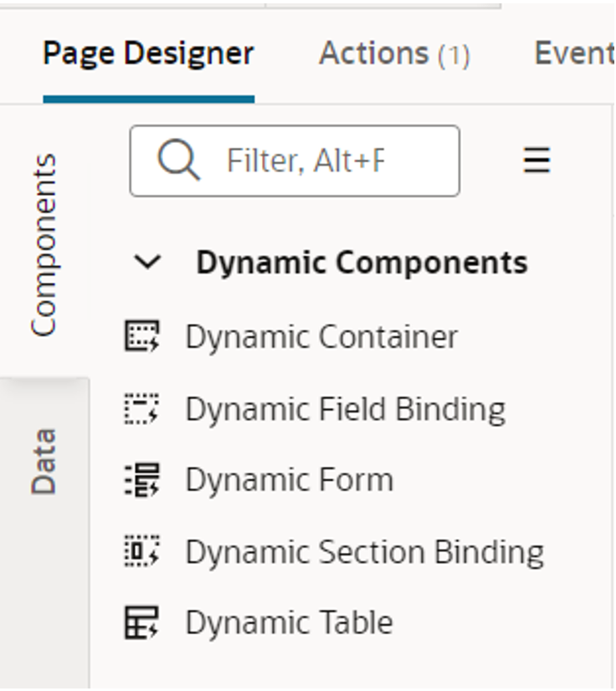Click the magnifying glass search icon
This screenshot has width=616, height=691.
[x=178, y=160]
